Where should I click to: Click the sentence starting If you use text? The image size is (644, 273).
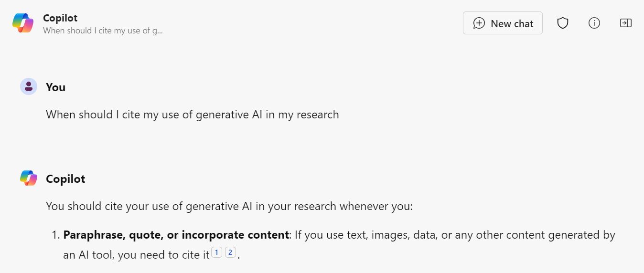[x=454, y=235]
